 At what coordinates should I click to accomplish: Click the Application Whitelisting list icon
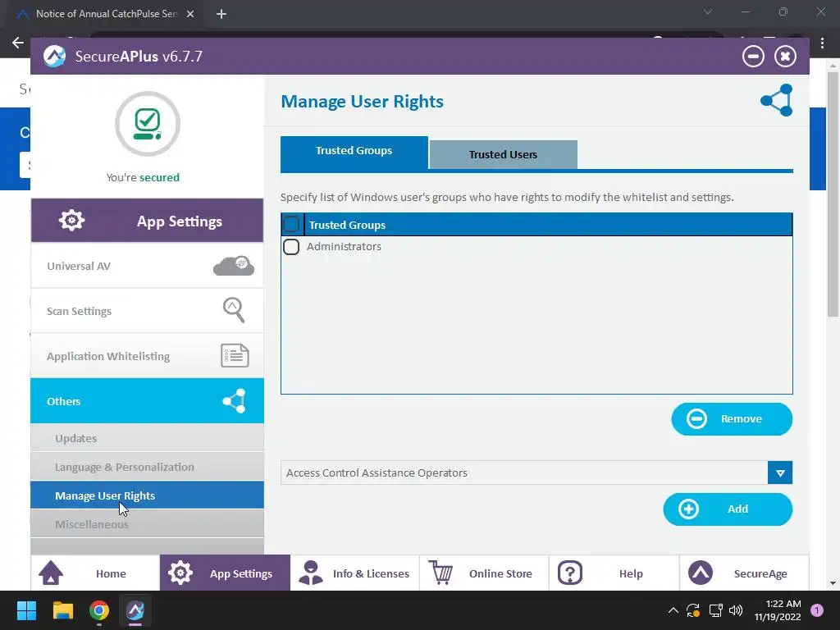[235, 356]
